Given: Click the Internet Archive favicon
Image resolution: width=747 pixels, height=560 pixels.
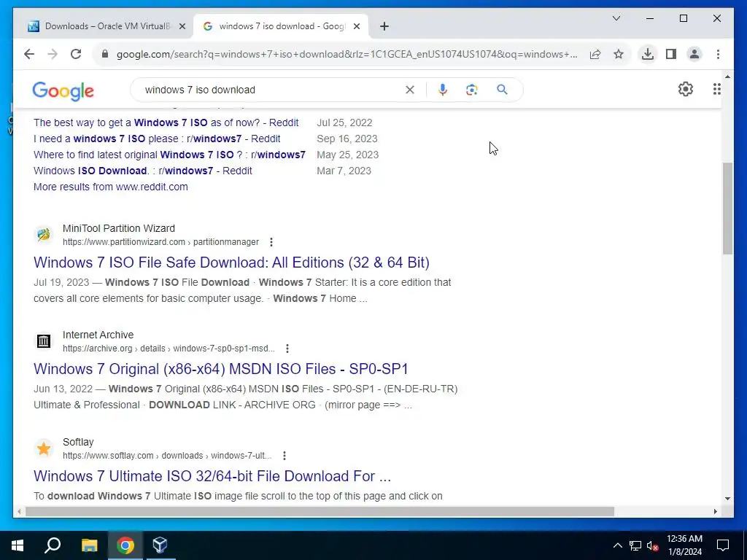Looking at the screenshot, I should point(44,341).
